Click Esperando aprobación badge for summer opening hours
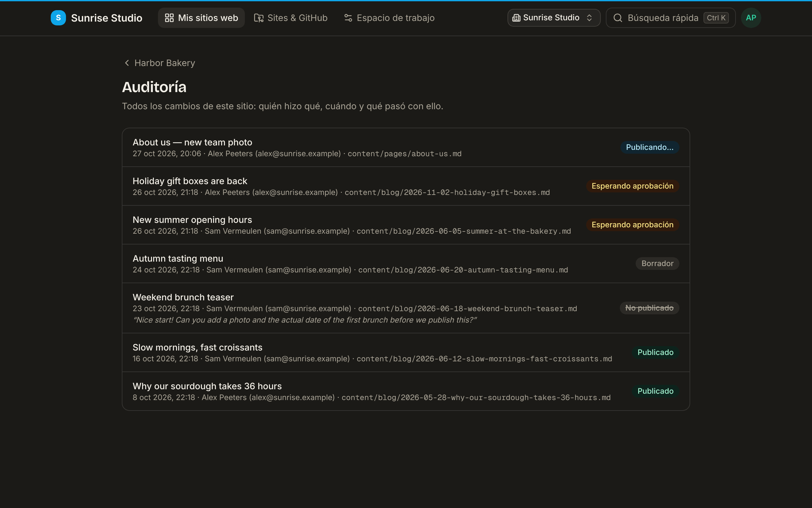Screen dimensions: 812x508 click(632, 224)
